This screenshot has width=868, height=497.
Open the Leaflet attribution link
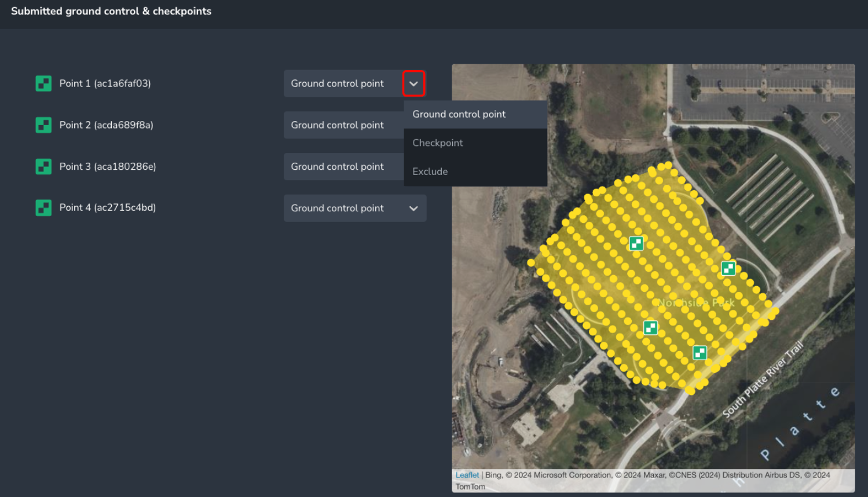pyautogui.click(x=467, y=474)
